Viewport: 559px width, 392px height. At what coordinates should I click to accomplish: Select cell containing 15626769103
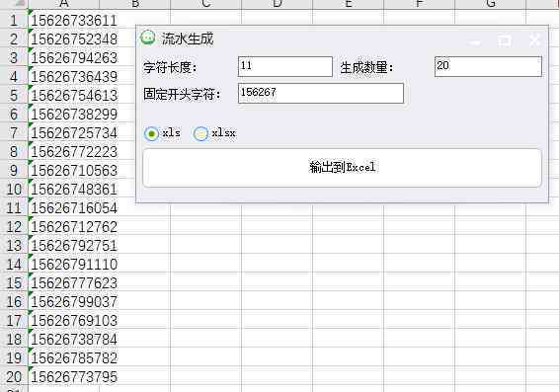64,320
